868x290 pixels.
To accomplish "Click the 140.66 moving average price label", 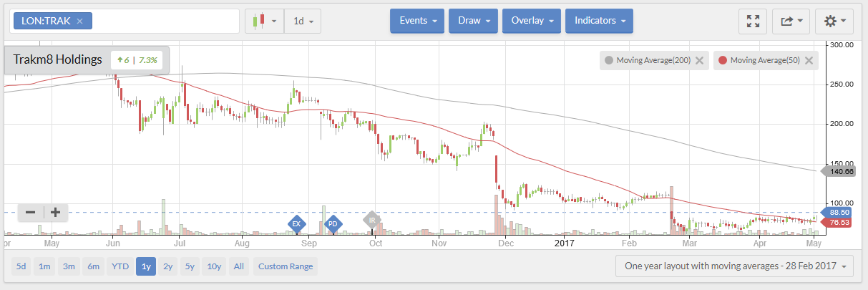I will click(x=839, y=171).
